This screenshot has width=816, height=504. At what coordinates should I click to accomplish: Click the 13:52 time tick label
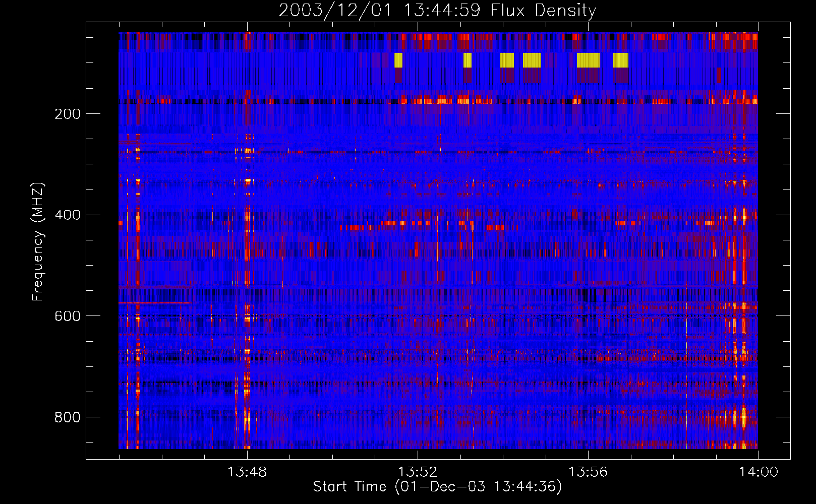(418, 472)
